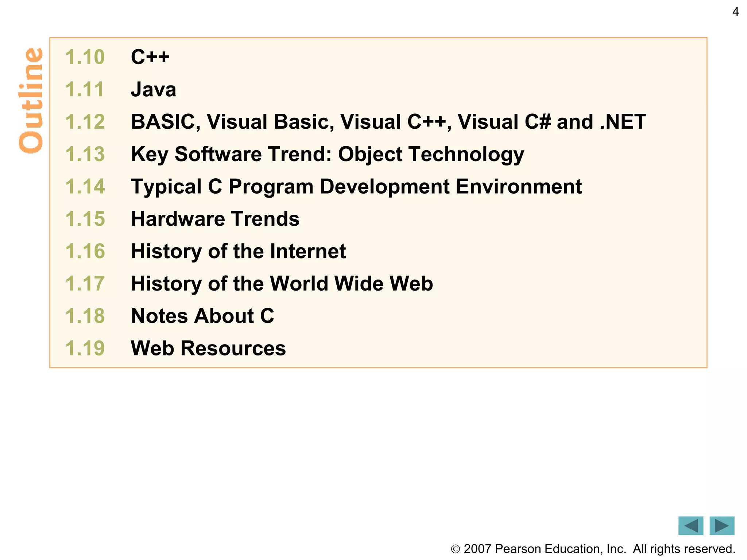747x560 pixels.
Task: Click the 2007 Pearson Education copyright notice
Action: coord(593,549)
